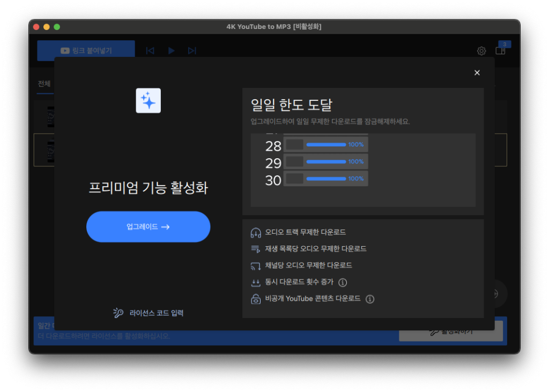Skip to the next track

[x=192, y=50]
